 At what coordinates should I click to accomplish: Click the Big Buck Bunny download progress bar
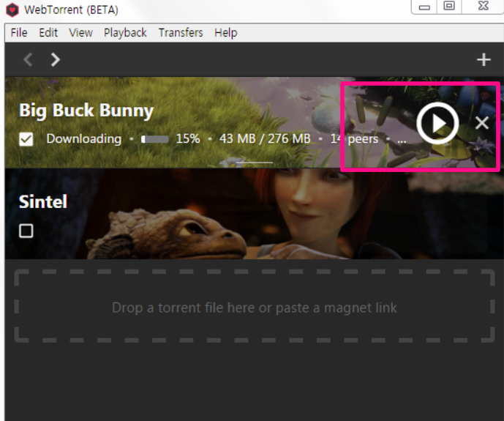155,139
